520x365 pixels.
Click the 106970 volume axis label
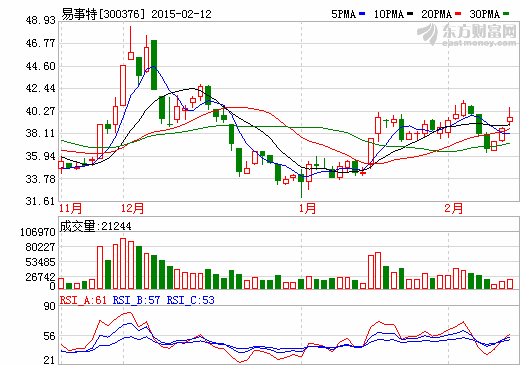[x=38, y=232]
